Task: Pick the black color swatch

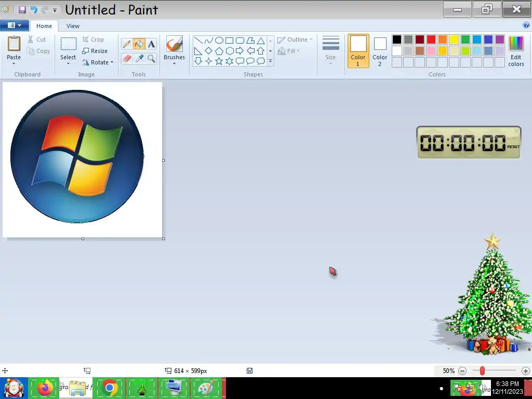Action: [x=397, y=39]
